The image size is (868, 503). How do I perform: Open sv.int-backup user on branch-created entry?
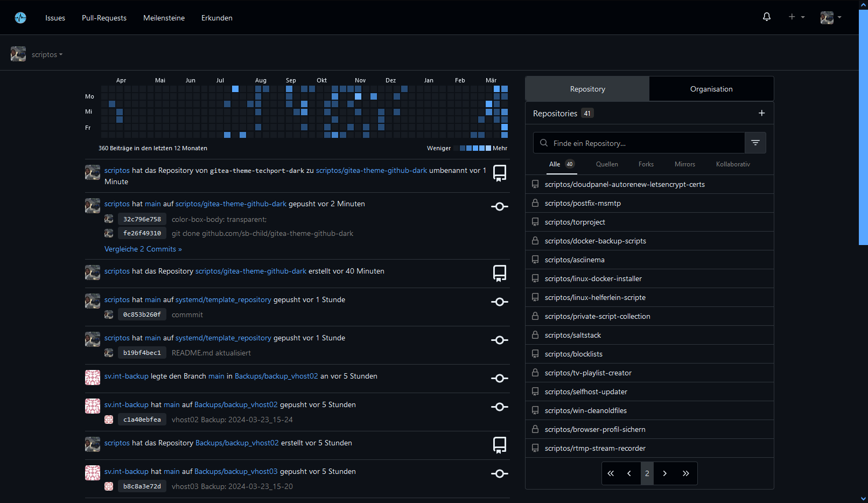coord(127,376)
